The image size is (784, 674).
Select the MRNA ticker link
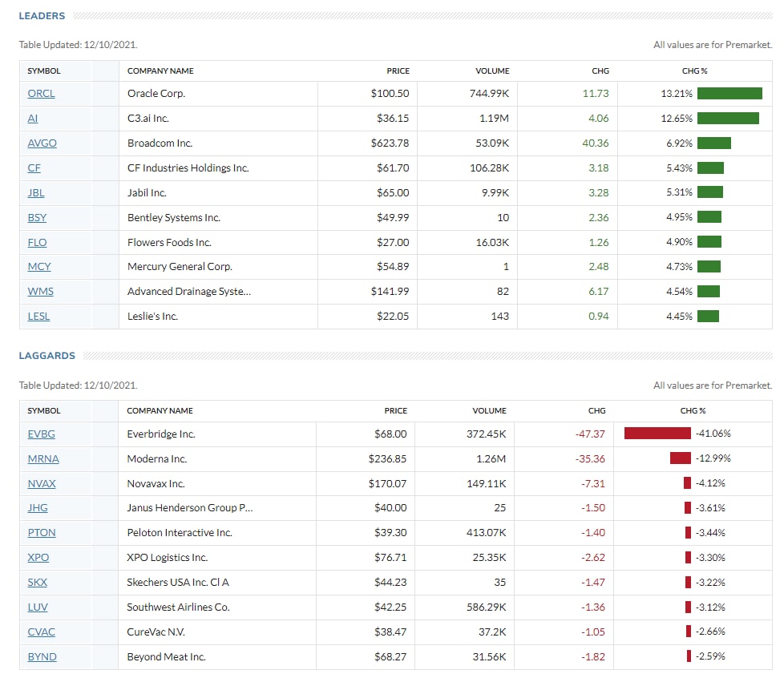43,459
